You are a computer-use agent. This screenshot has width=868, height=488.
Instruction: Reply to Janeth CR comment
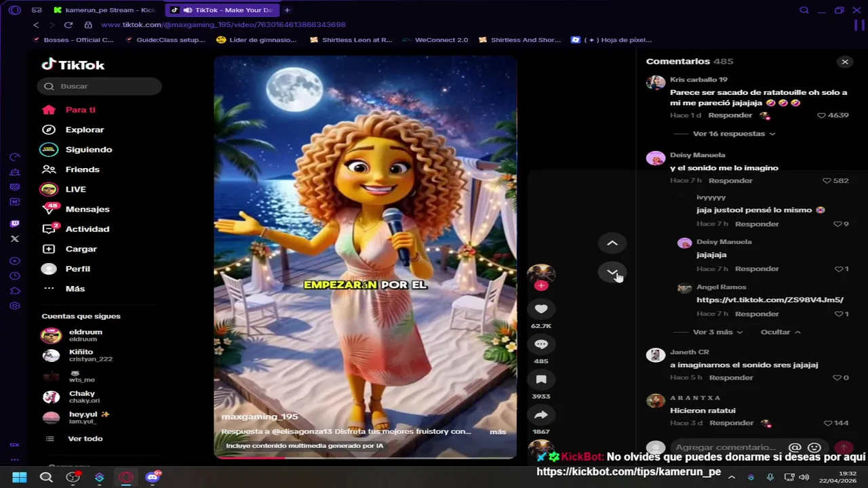click(731, 378)
